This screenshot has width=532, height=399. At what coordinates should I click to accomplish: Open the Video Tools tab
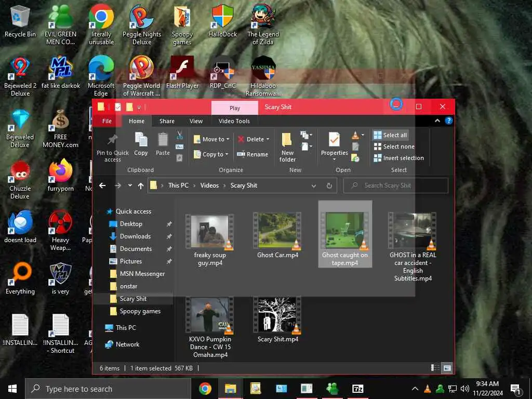[x=234, y=121]
